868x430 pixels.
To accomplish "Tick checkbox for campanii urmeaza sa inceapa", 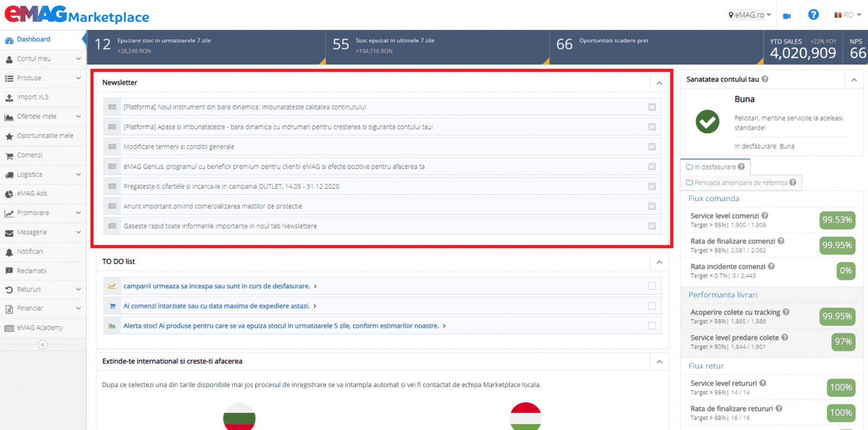I will [652, 286].
